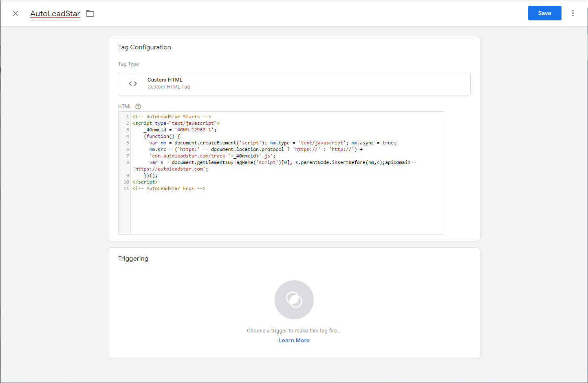Open the three-dot overflow menu

(x=573, y=13)
